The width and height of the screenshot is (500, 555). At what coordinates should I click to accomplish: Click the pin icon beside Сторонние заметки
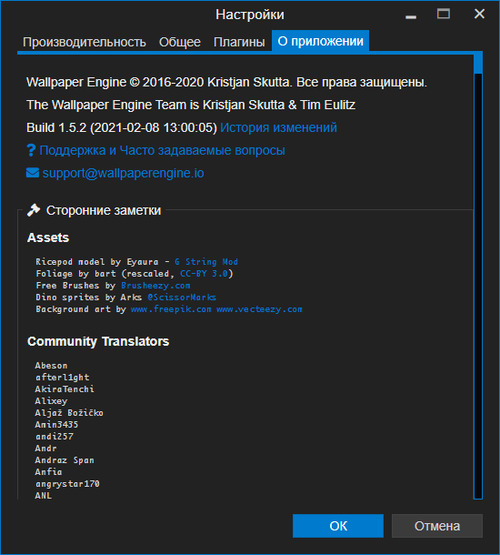(34, 210)
